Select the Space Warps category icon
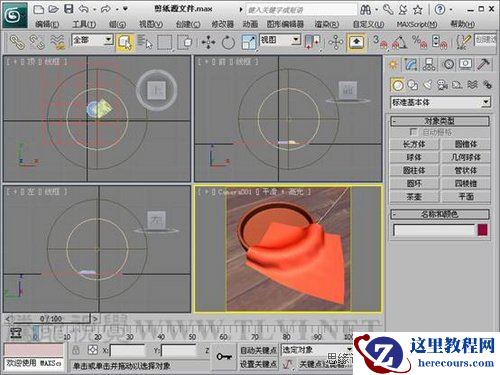This screenshot has height=375, width=500. [472, 85]
